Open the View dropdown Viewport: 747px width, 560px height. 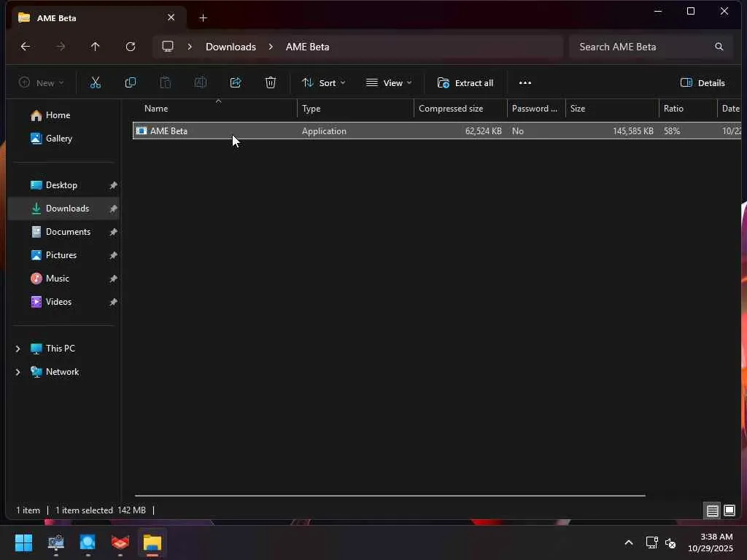click(x=389, y=83)
